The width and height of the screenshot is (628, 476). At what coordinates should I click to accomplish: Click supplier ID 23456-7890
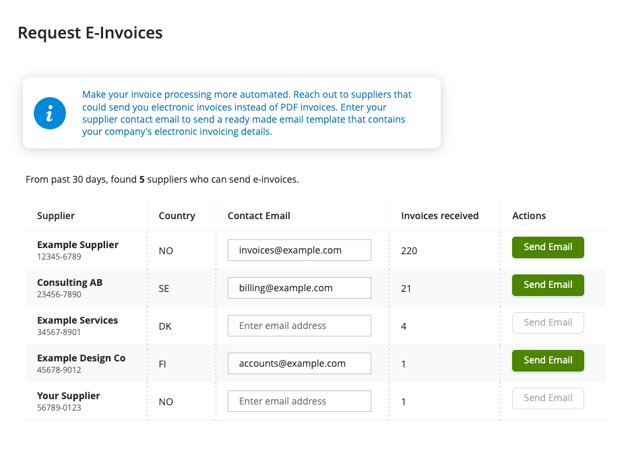59,294
